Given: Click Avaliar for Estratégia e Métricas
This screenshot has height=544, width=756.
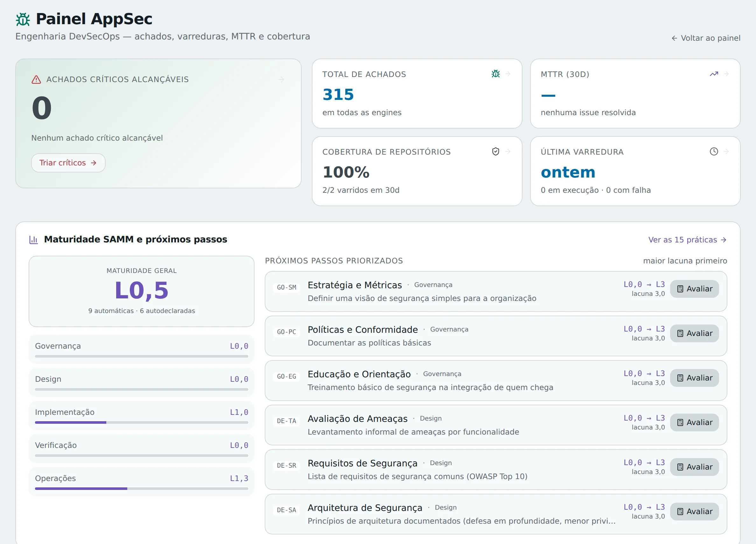Looking at the screenshot, I should pos(695,289).
